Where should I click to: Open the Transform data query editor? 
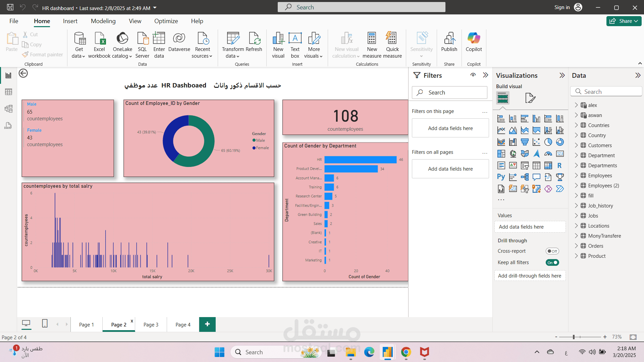233,45
